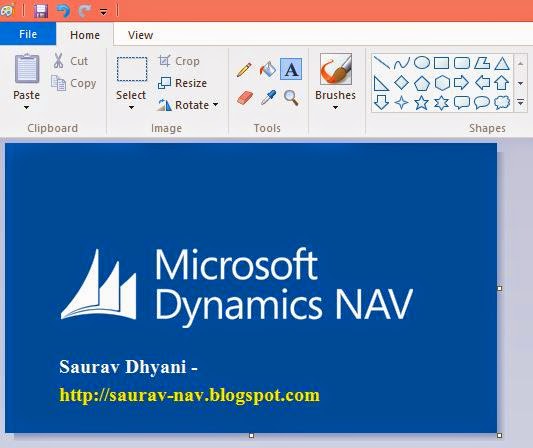Choose the Rectangle shape
The height and width of the screenshot is (448, 533).
(x=442, y=63)
